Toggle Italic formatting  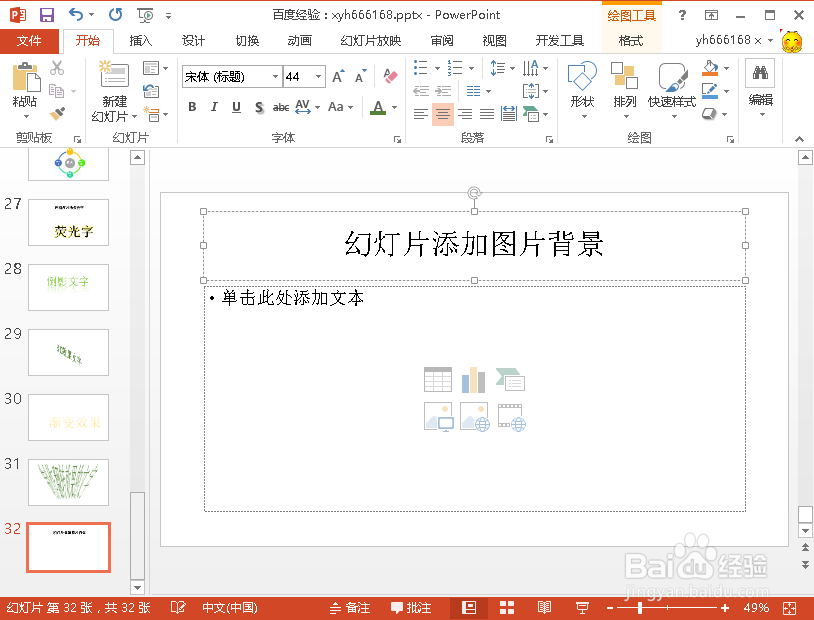pyautogui.click(x=214, y=107)
